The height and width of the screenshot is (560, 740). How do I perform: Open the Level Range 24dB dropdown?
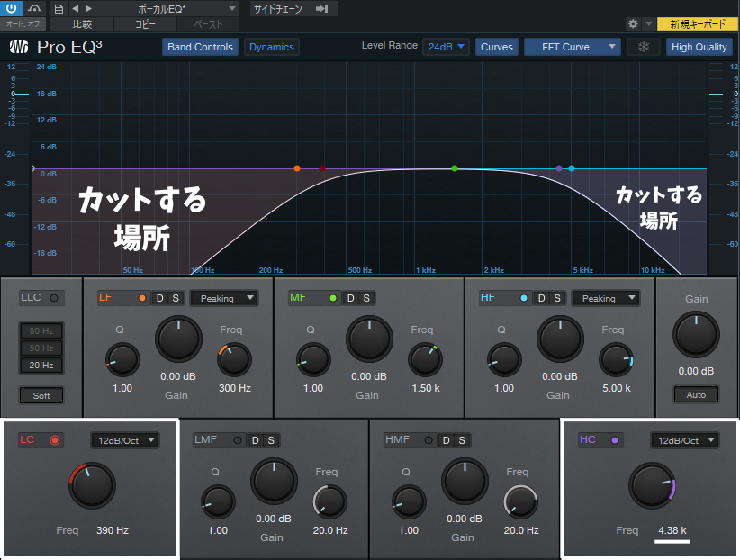point(446,47)
